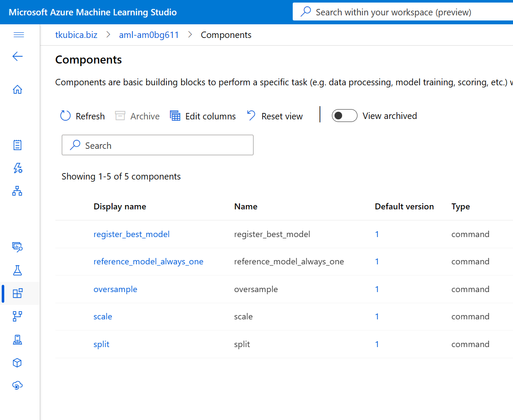Open Models cube icon in sidebar
The image size is (513, 420).
point(17,362)
